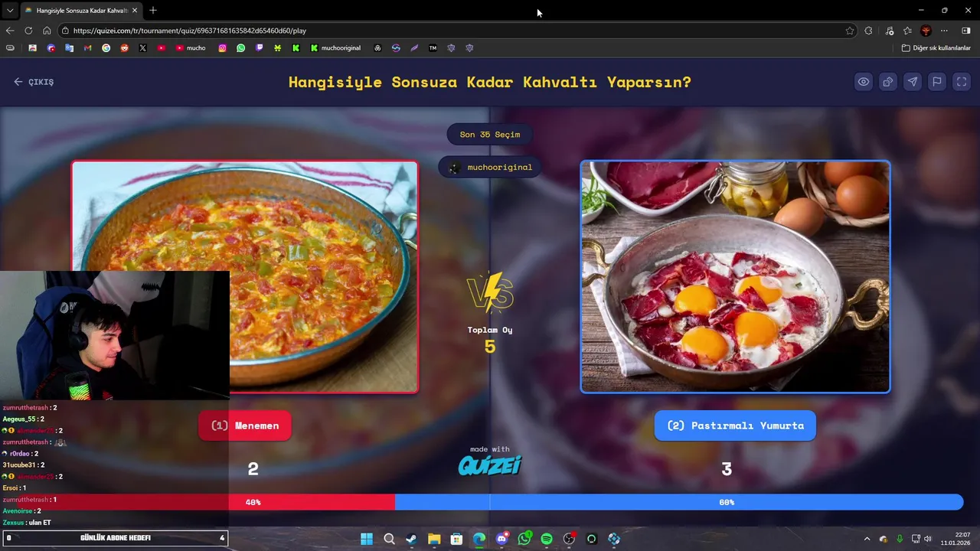980x551 pixels.
Task: Open Windows taskbar search
Action: coord(389,539)
